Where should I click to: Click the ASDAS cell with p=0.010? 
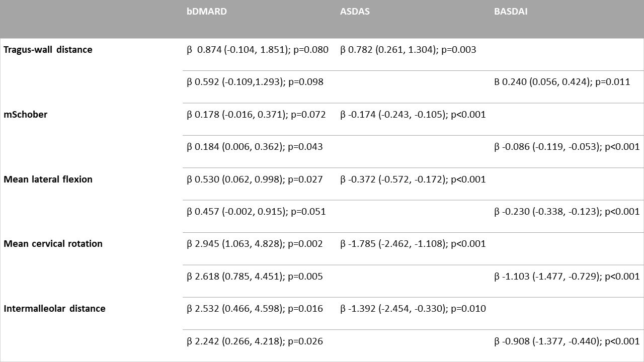(x=413, y=309)
